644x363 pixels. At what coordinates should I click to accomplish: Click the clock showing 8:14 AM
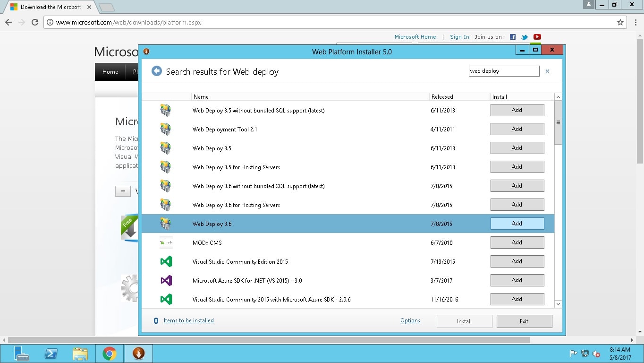[620, 350]
